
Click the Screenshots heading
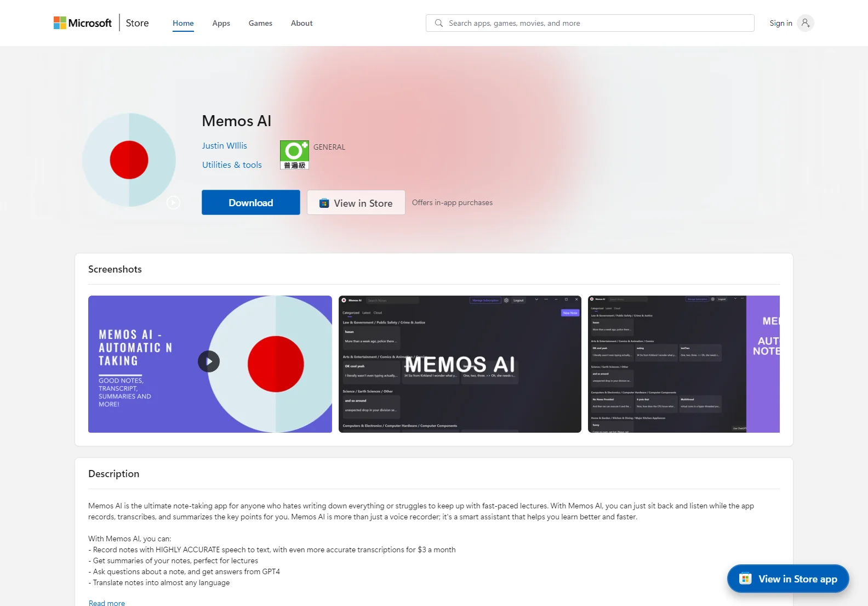[x=115, y=269]
